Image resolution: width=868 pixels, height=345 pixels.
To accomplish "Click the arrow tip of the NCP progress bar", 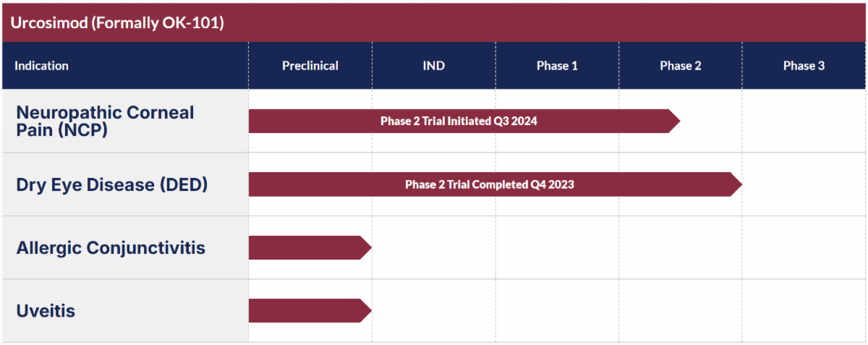I will click(x=674, y=121).
